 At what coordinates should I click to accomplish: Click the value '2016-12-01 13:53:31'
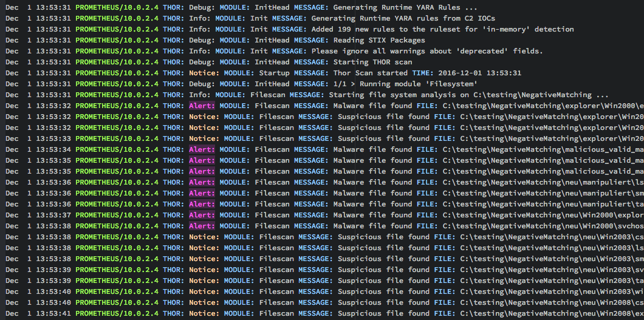[480, 73]
